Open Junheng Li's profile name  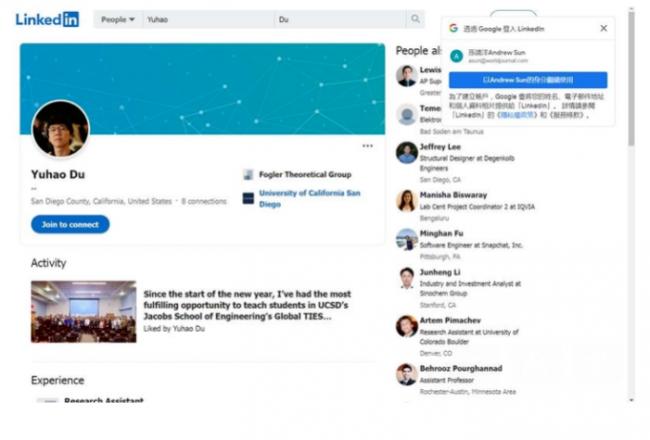440,272
